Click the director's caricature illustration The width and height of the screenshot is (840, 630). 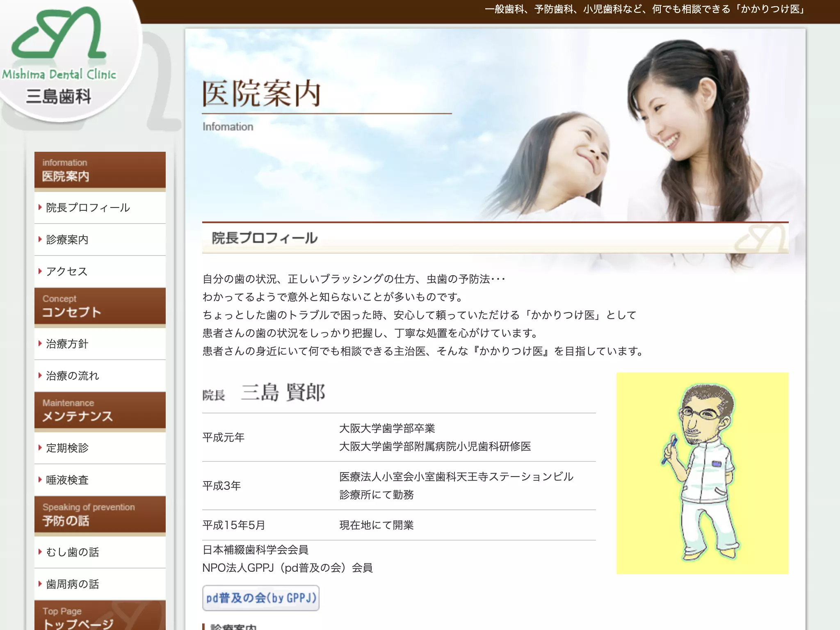702,473
